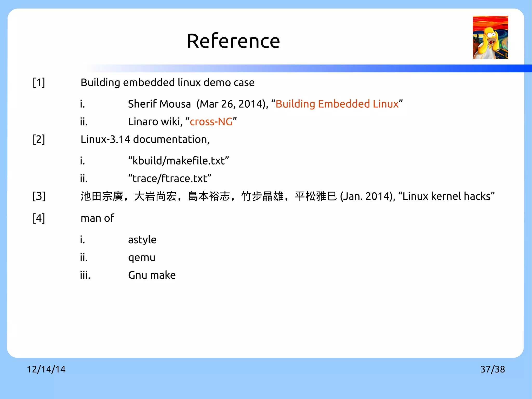Click the reference number [1]

(x=39, y=83)
